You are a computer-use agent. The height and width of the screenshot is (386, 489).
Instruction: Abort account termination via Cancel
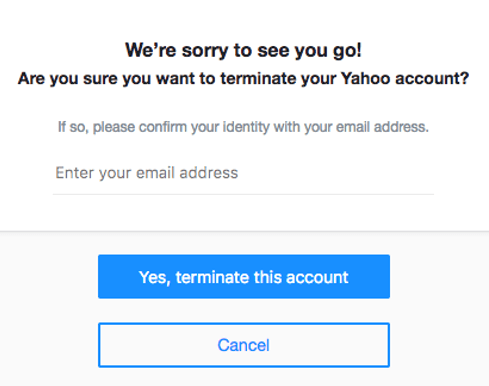click(244, 345)
